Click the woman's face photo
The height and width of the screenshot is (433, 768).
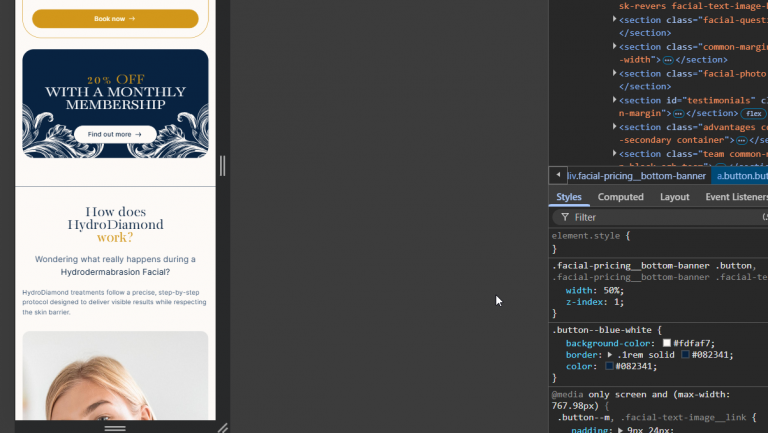click(x=115, y=375)
